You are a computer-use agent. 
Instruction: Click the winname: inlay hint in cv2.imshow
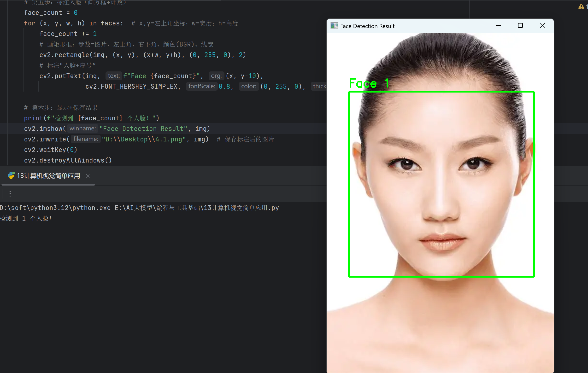pos(82,128)
